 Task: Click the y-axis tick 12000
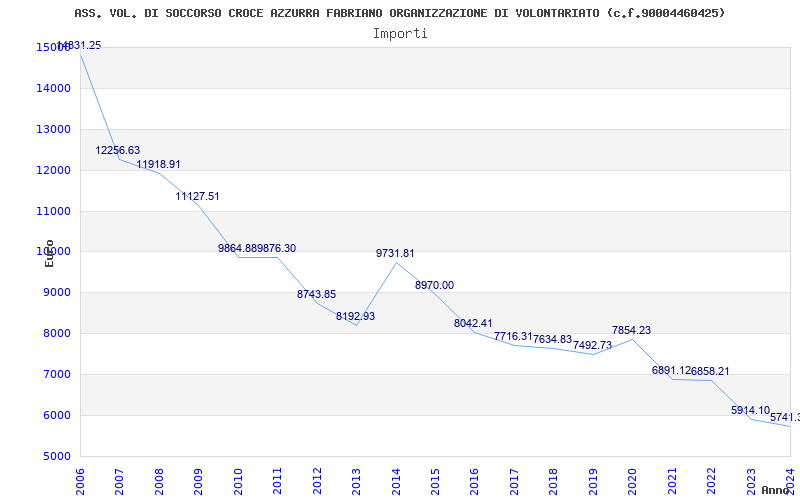click(x=54, y=170)
